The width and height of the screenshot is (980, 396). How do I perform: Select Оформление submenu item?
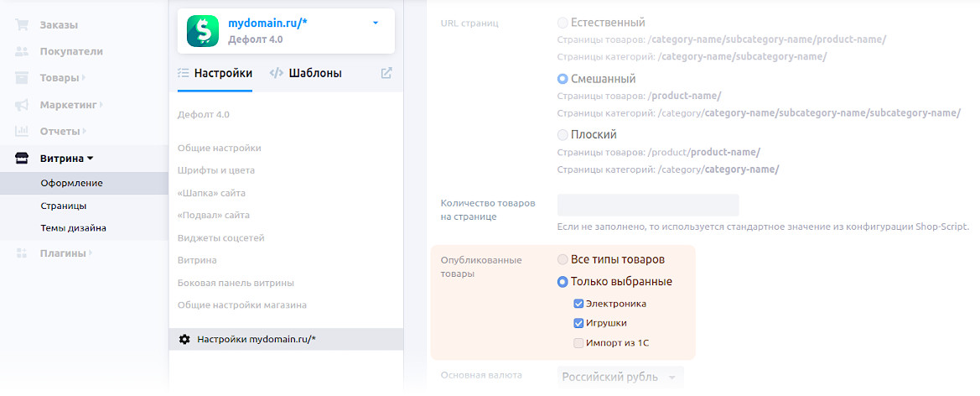pyautogui.click(x=71, y=183)
